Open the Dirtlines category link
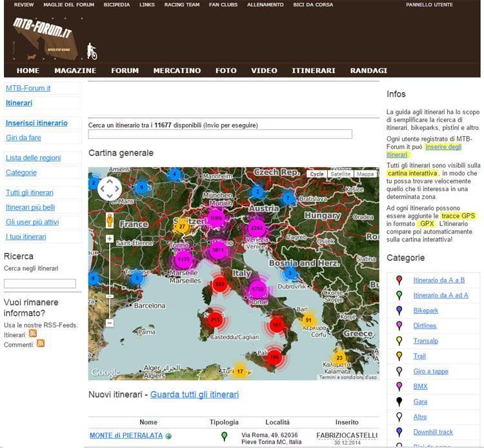 425,326
